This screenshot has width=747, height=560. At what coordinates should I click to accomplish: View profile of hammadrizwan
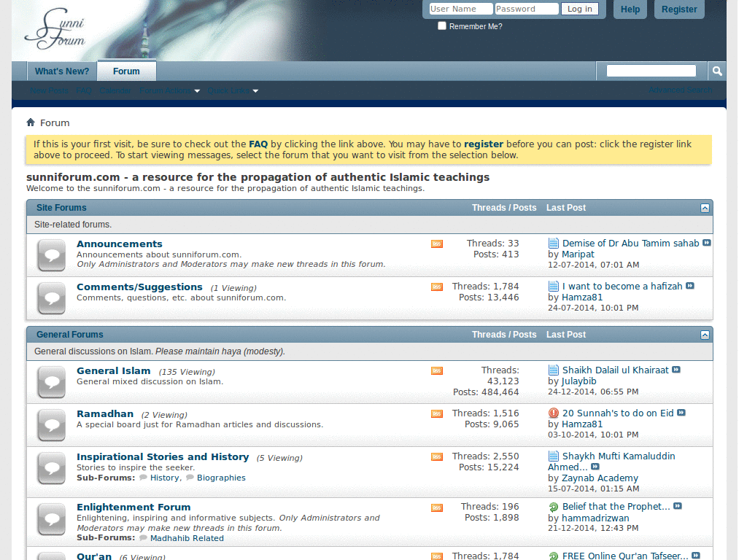595,518
